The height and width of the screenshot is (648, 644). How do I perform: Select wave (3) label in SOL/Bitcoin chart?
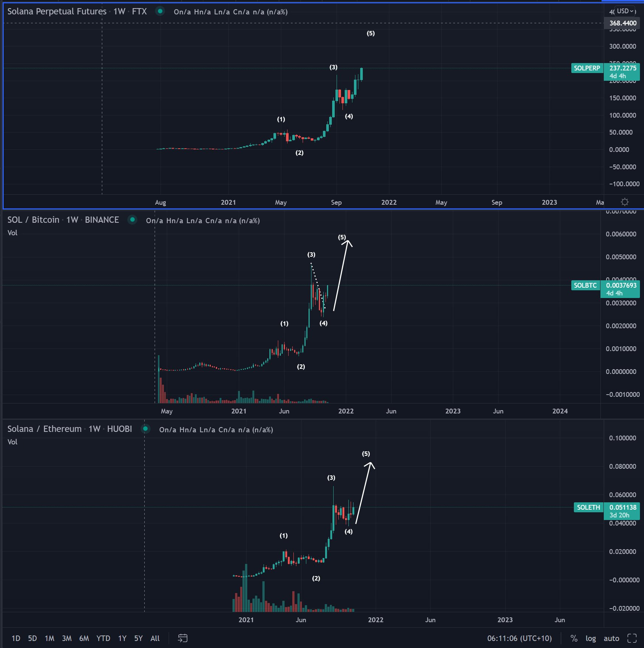(311, 254)
